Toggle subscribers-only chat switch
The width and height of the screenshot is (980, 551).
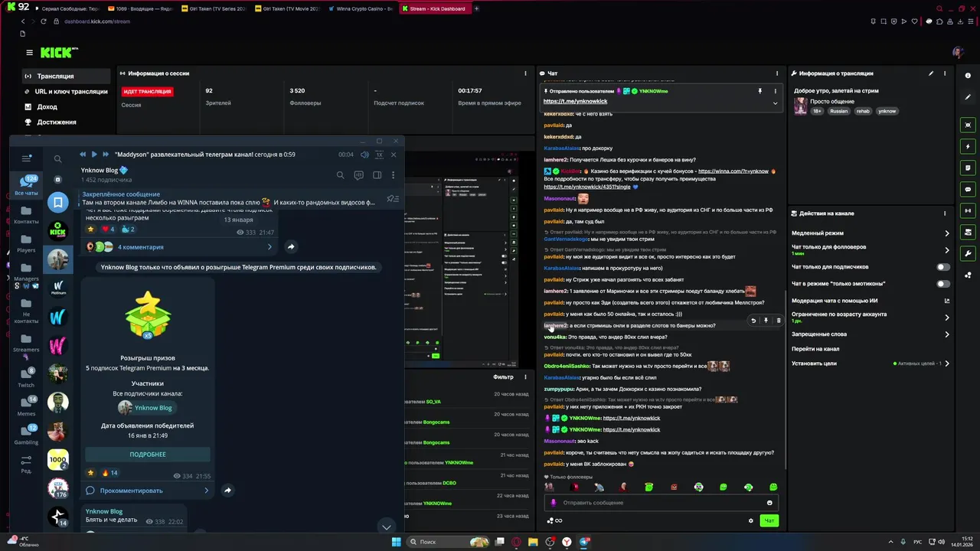click(x=943, y=267)
